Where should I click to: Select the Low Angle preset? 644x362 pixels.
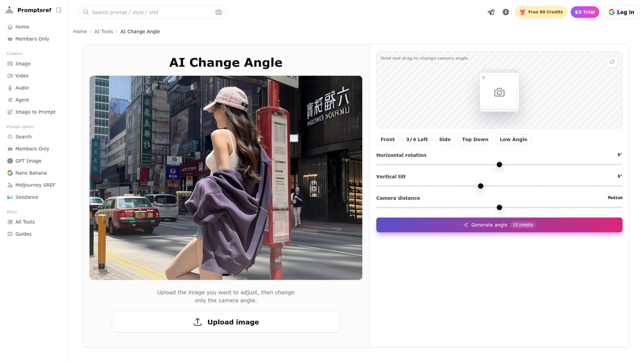(x=513, y=140)
